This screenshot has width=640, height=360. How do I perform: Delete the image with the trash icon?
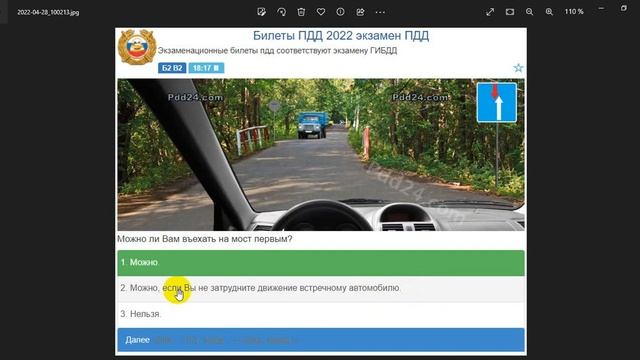coord(301,12)
